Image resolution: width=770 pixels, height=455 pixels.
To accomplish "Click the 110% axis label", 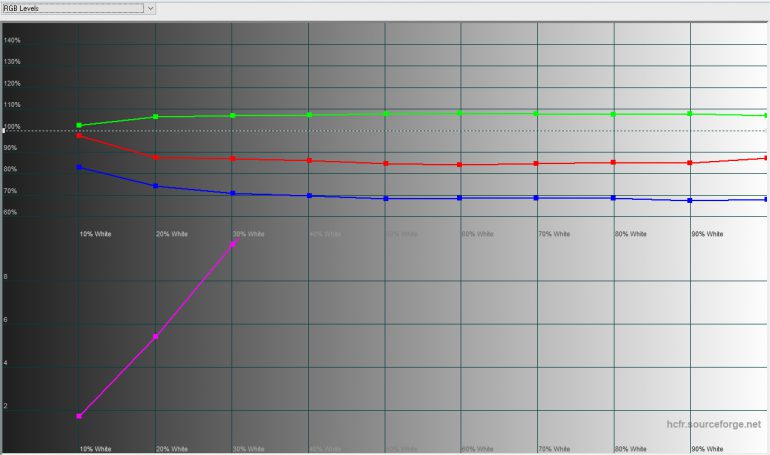I will [x=12, y=105].
